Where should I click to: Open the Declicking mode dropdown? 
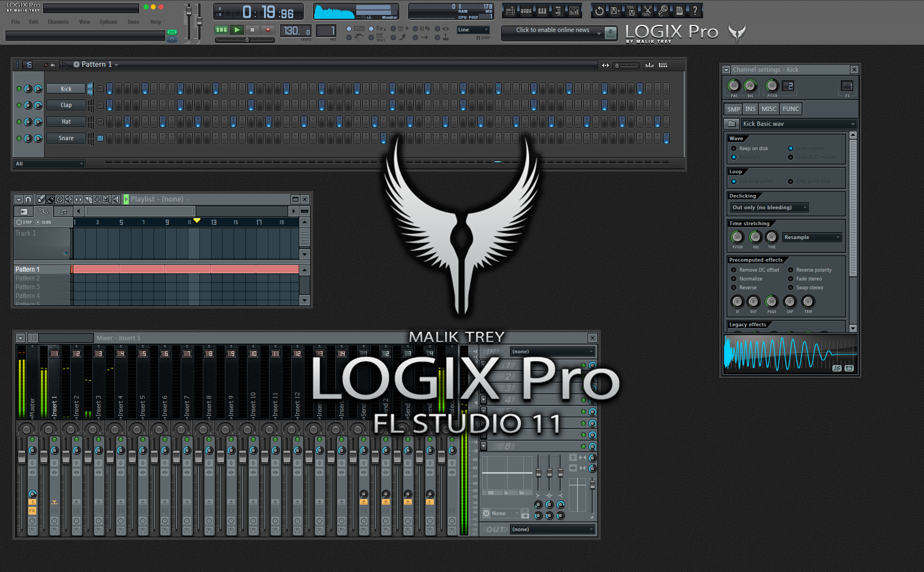click(x=769, y=207)
